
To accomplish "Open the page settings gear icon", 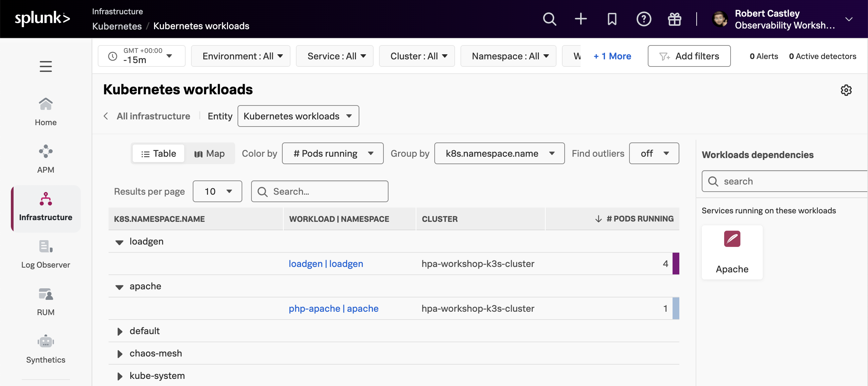I will click(x=846, y=90).
